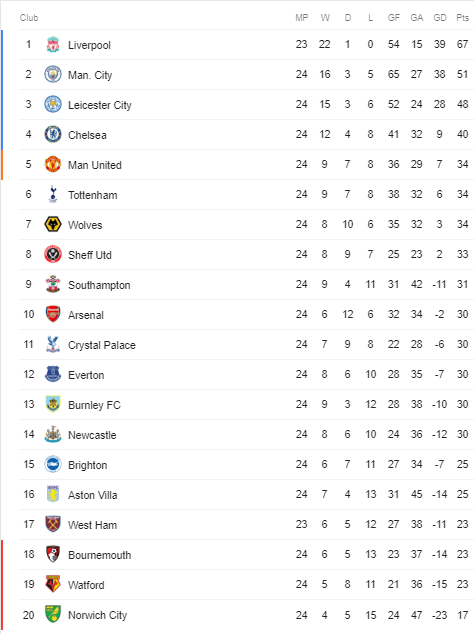Click the Watford club crest
Image resolution: width=474 pixels, height=634 pixels.
pos(53,584)
